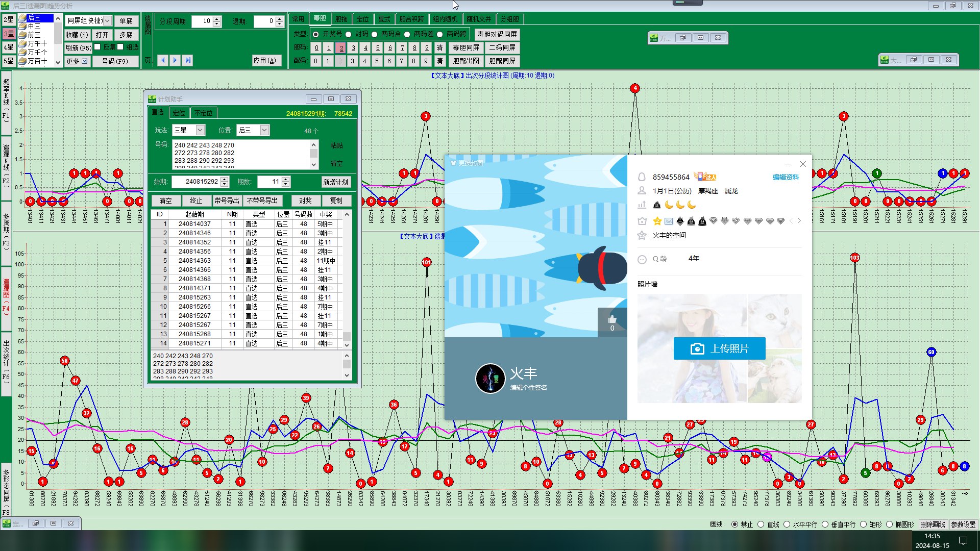Restore the minimized 万... window
The image size is (980, 551).
[x=683, y=38]
